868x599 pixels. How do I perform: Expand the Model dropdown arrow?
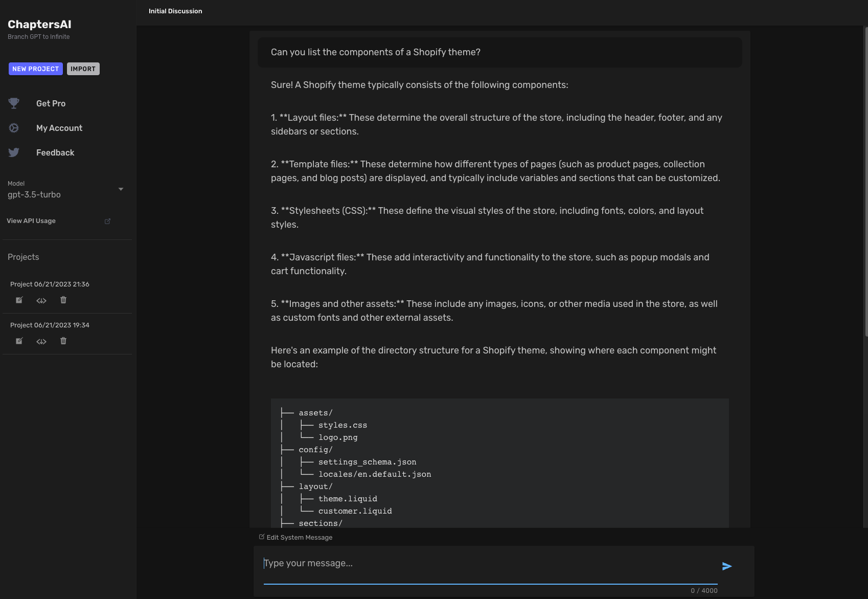click(x=121, y=189)
